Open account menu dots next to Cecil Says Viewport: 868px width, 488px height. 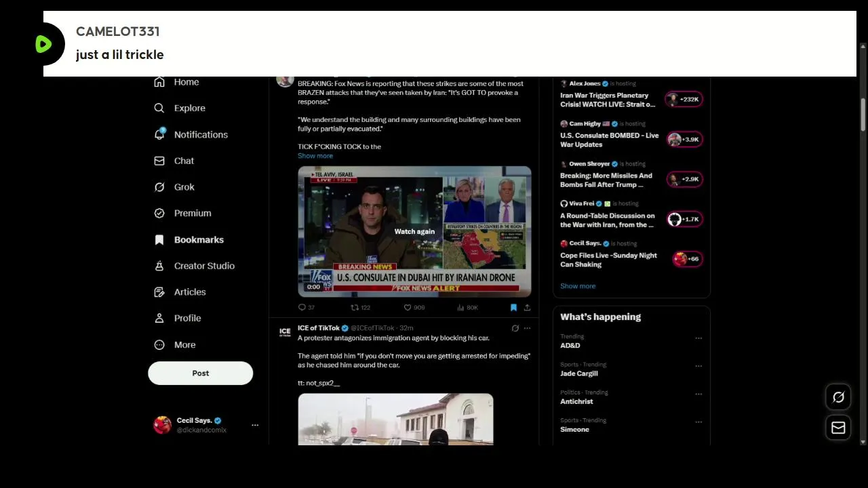(x=255, y=425)
